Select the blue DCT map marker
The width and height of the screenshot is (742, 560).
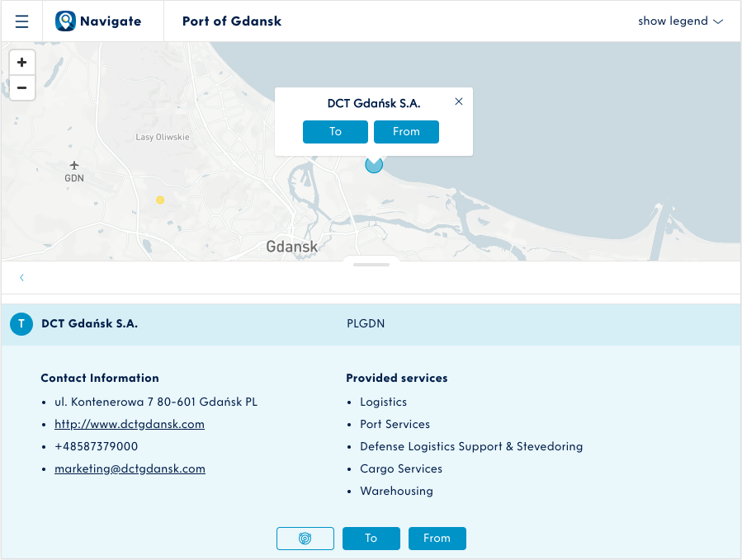click(374, 165)
